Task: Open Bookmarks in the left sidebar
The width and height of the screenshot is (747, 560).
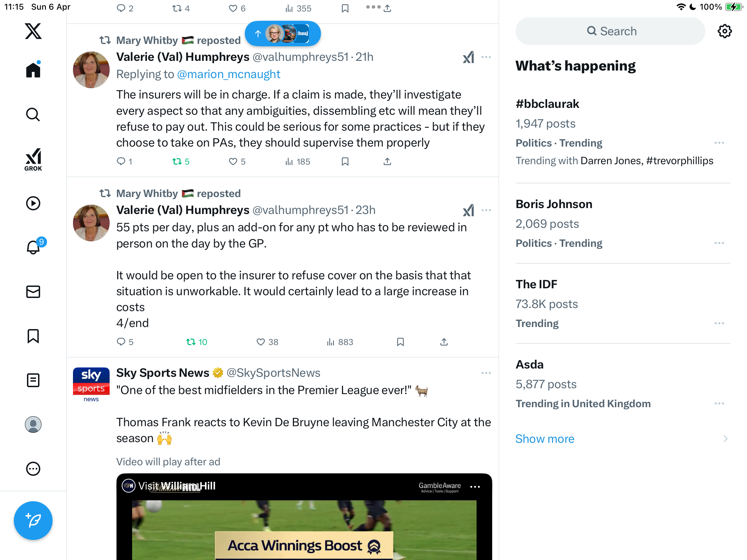Action: (x=33, y=336)
